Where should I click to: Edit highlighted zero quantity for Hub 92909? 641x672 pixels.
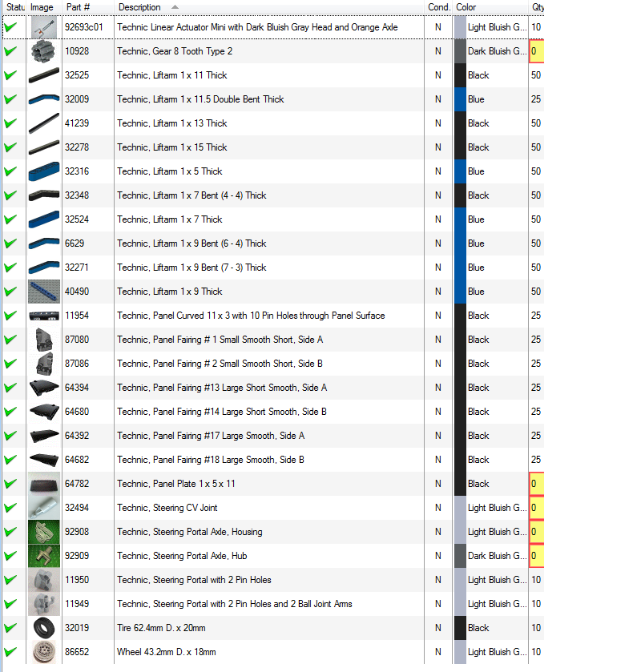(537, 556)
